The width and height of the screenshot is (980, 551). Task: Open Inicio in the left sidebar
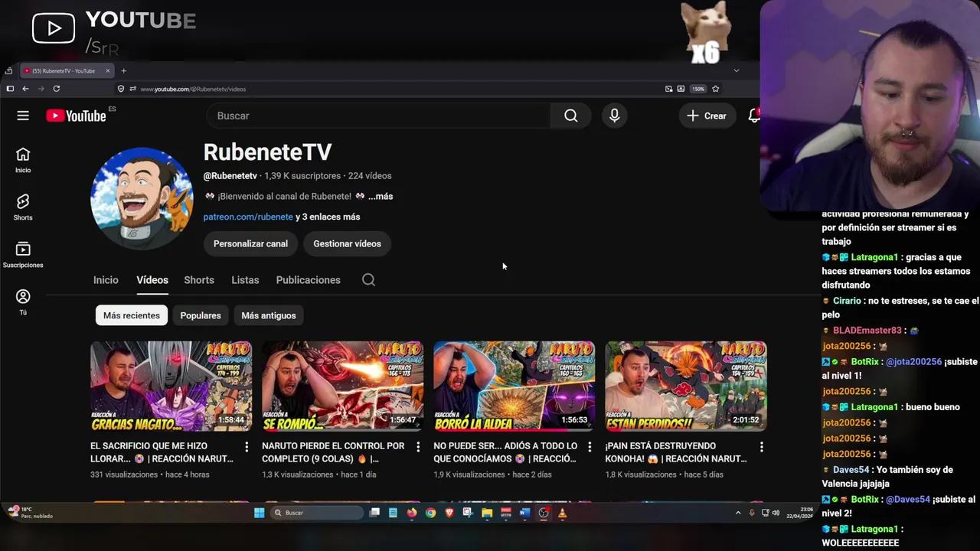tap(23, 161)
